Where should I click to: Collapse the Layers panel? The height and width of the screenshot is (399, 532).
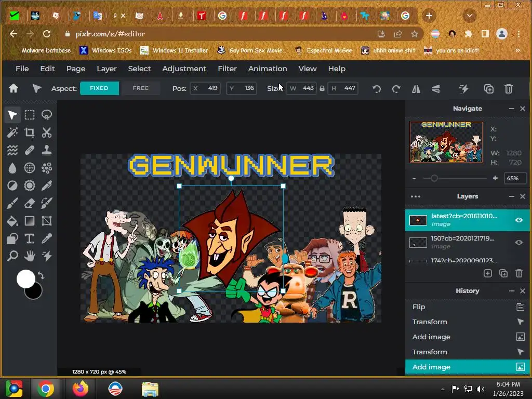512,196
